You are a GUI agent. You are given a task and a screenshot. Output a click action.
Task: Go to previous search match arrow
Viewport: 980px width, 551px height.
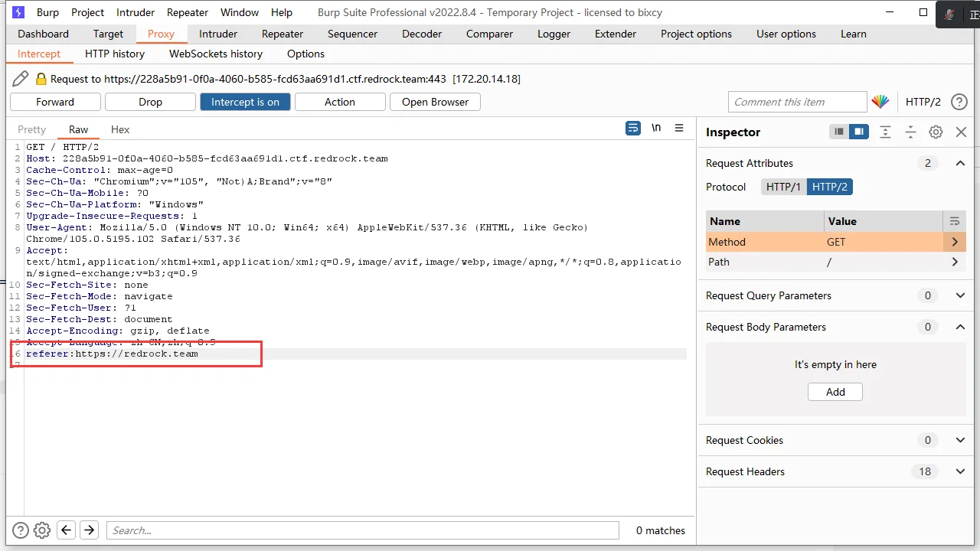click(67, 530)
